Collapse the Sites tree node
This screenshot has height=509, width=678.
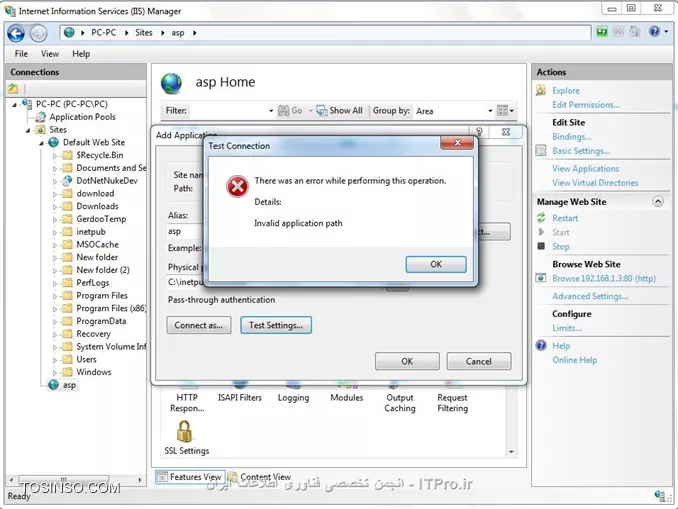click(x=28, y=130)
